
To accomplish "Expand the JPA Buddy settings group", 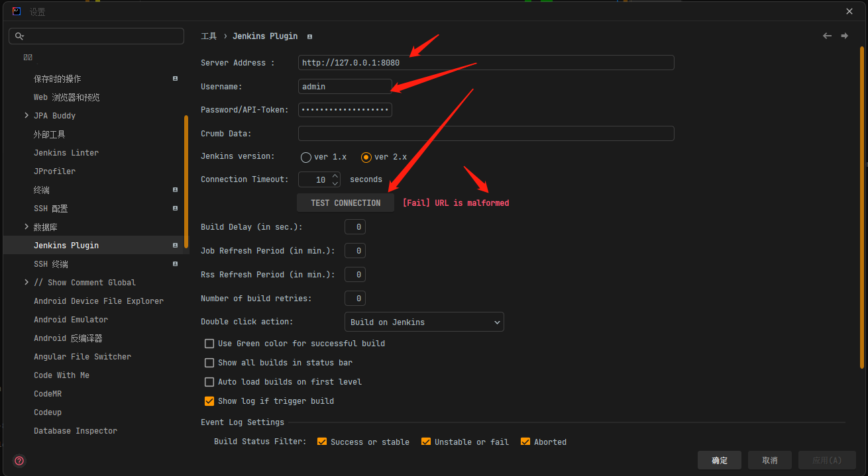I will pyautogui.click(x=27, y=115).
